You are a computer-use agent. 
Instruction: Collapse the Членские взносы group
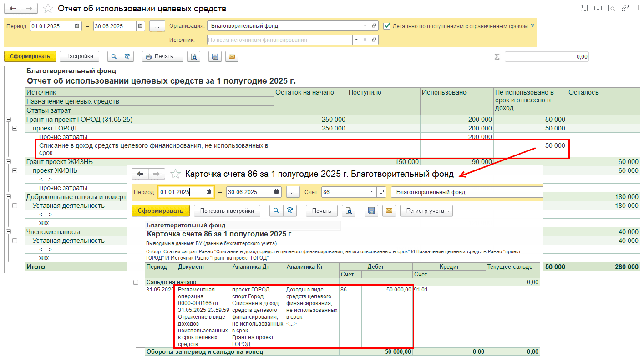[x=8, y=232]
